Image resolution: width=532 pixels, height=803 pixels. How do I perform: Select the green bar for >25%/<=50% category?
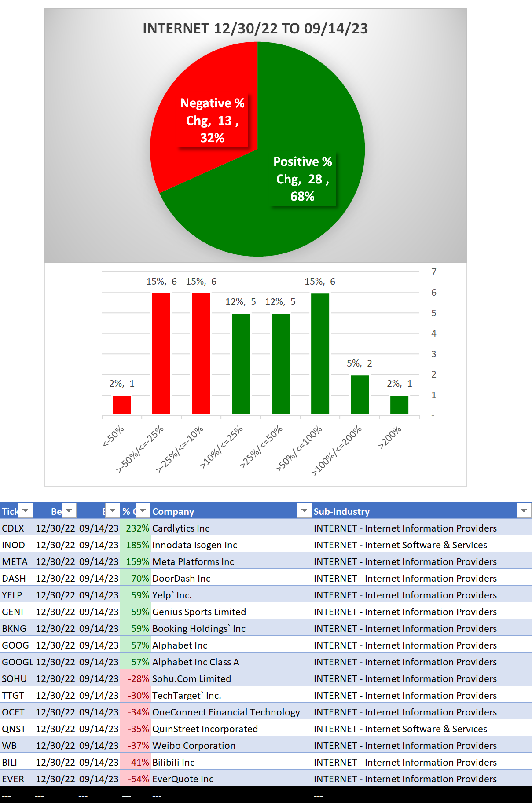(x=280, y=364)
